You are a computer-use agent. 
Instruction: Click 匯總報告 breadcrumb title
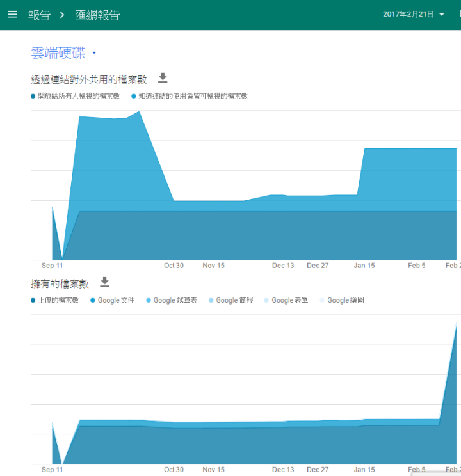tap(97, 15)
